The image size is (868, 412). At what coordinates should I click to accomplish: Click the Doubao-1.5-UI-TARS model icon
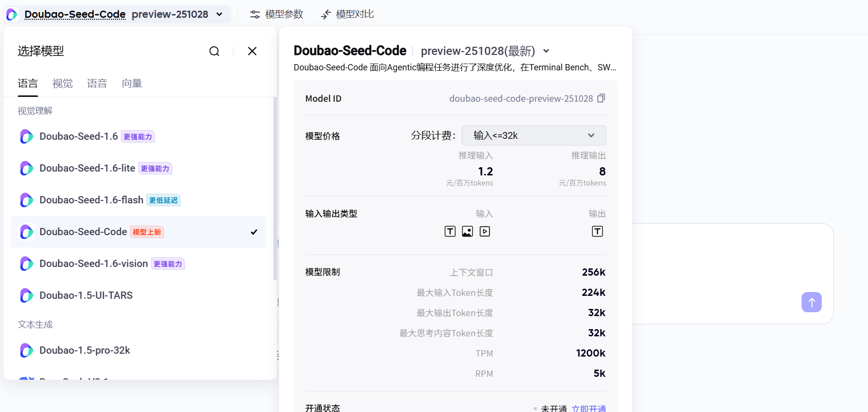pyautogui.click(x=26, y=295)
